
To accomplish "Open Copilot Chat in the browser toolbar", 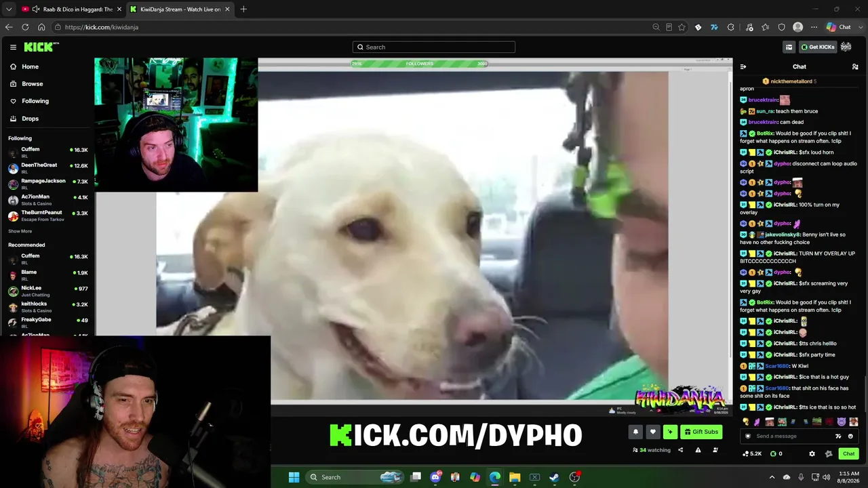I will coord(839,27).
